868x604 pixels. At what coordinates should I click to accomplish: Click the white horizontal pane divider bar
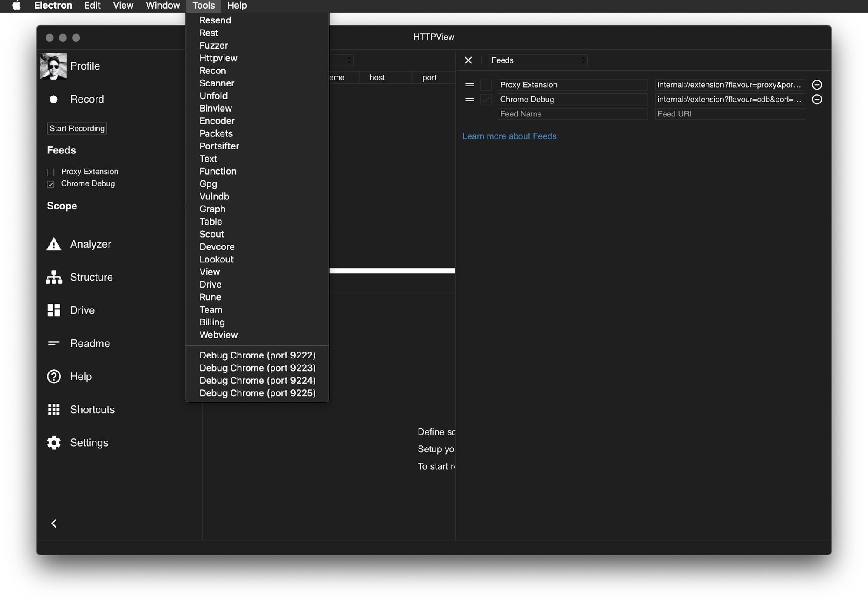click(392, 271)
